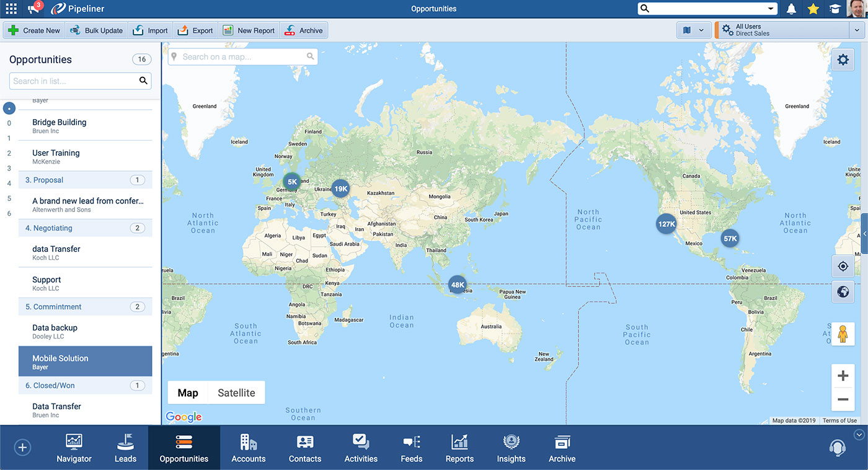The image size is (868, 470).
Task: Open the app grid menu icon
Action: pos(11,9)
